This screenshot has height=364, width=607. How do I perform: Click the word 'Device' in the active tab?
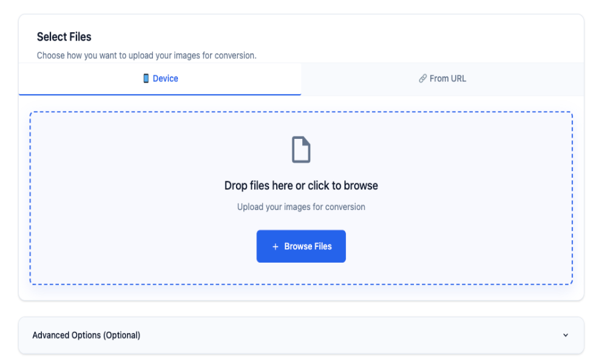click(x=165, y=78)
